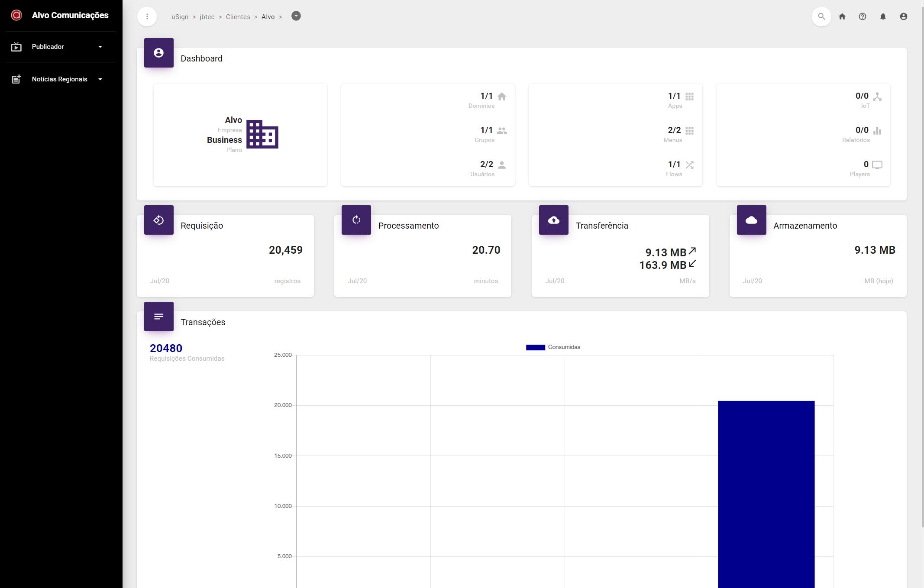Click the Alvo Comunicações sidebar title
Screen dimensions: 924x588
[x=70, y=16]
